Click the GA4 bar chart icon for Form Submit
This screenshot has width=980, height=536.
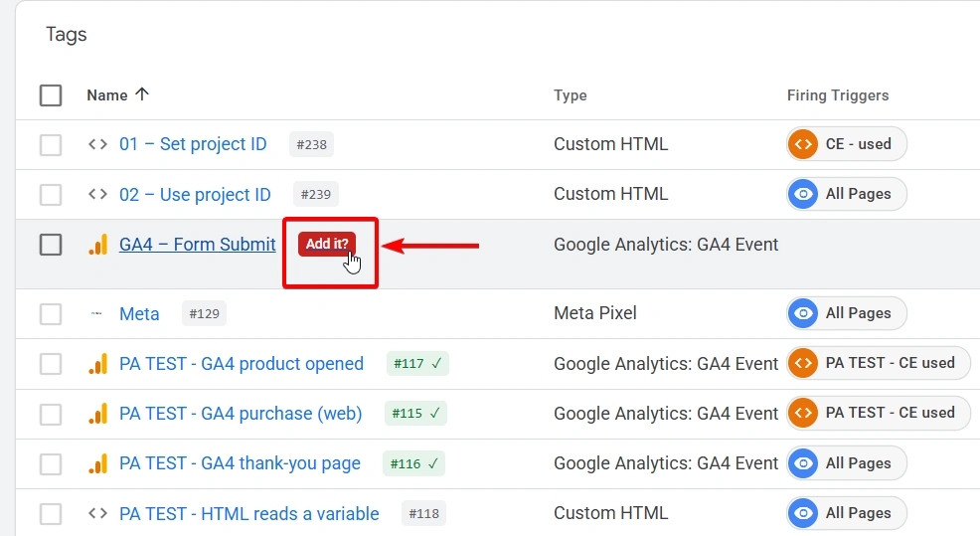(97, 245)
